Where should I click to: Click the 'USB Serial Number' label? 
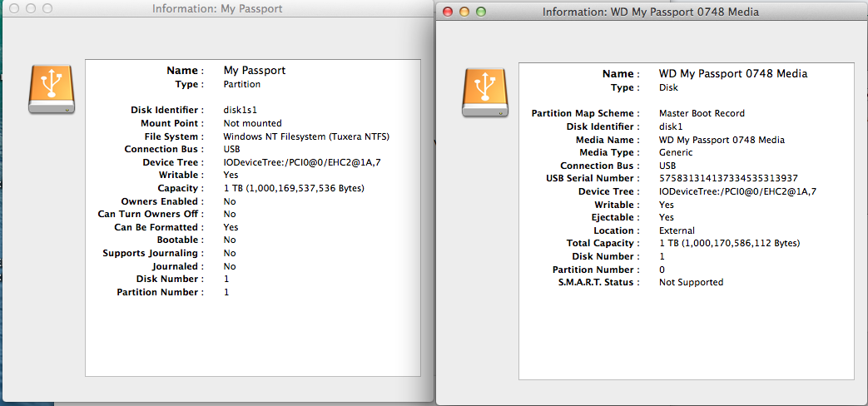593,178
